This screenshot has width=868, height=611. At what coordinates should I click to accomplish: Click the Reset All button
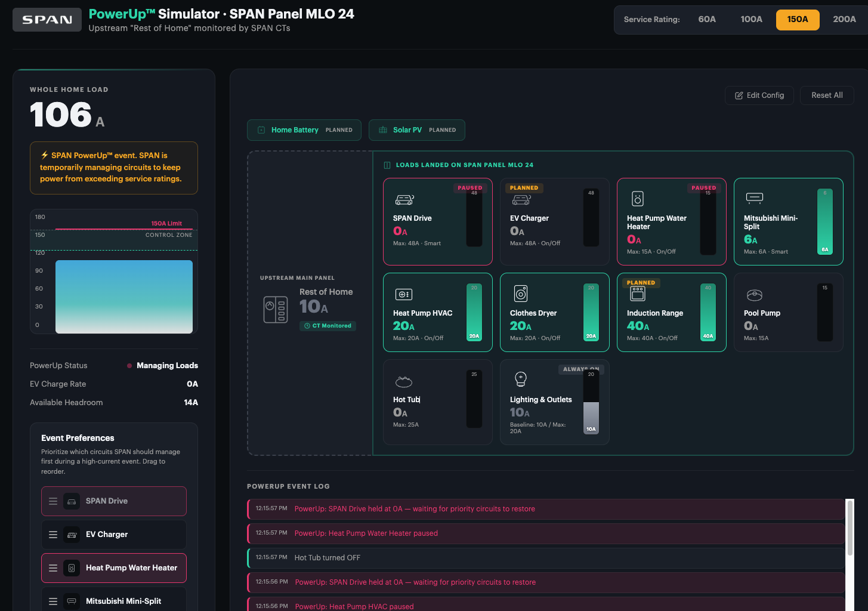[827, 95]
